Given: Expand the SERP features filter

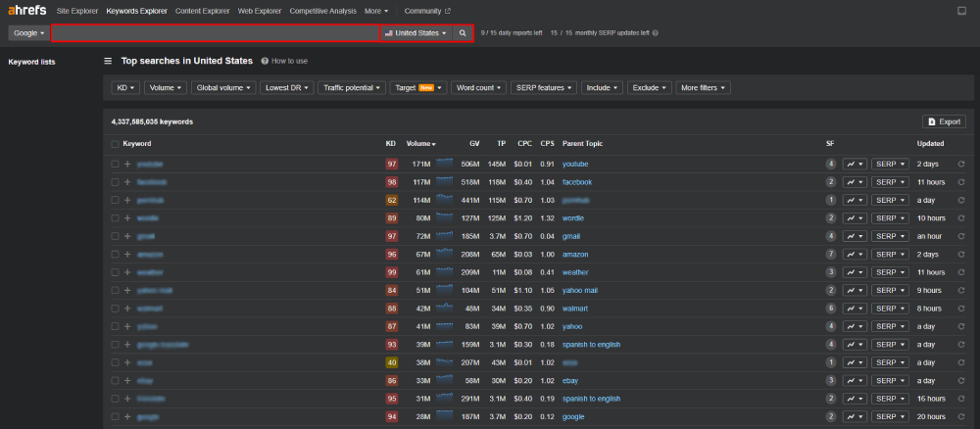Looking at the screenshot, I should [x=544, y=88].
